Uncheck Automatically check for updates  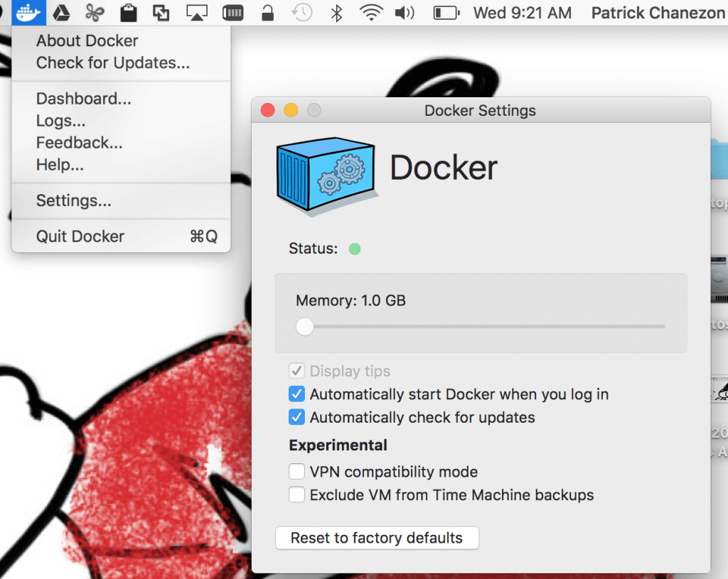[296, 417]
